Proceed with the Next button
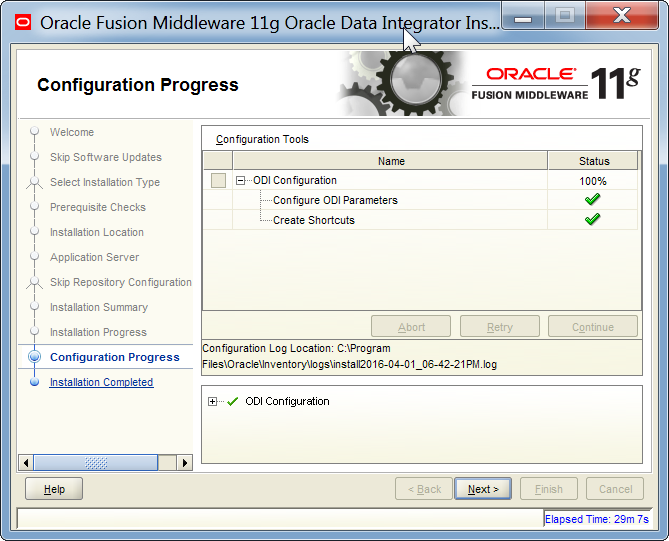Screen dimensions: 669x541 click(483, 489)
